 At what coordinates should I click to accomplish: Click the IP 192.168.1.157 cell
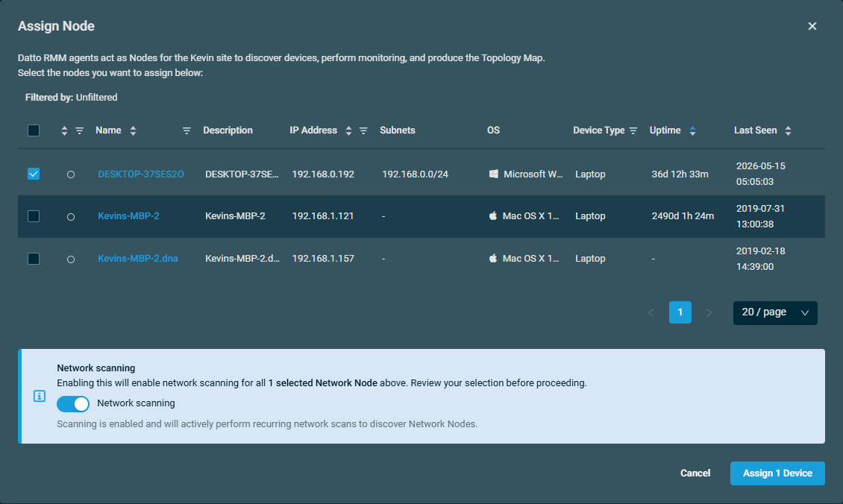click(x=323, y=259)
